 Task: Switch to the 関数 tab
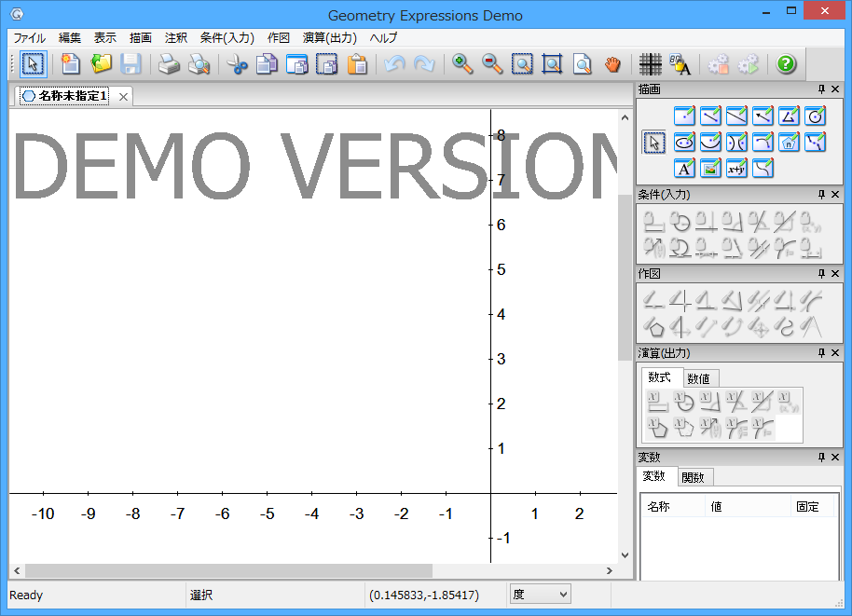pos(693,477)
